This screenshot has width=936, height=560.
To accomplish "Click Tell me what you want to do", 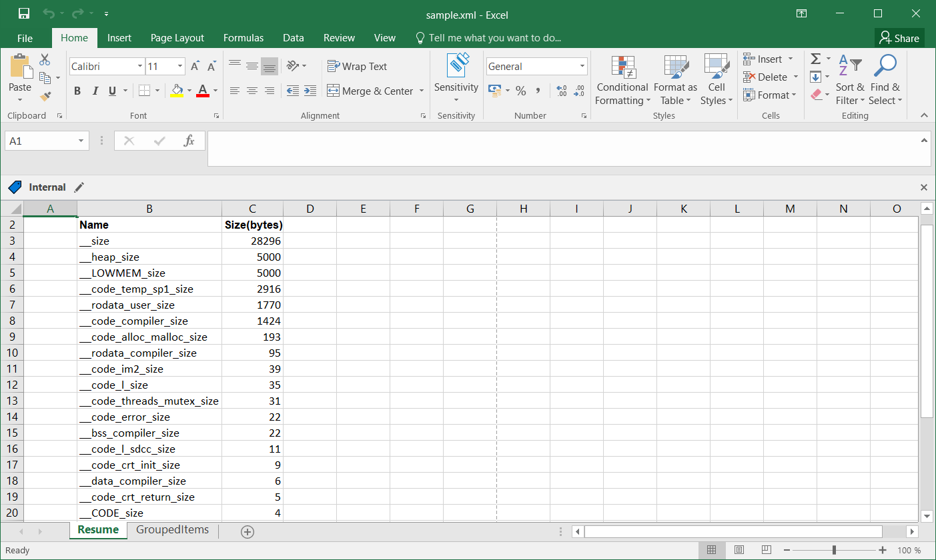I will coord(488,38).
